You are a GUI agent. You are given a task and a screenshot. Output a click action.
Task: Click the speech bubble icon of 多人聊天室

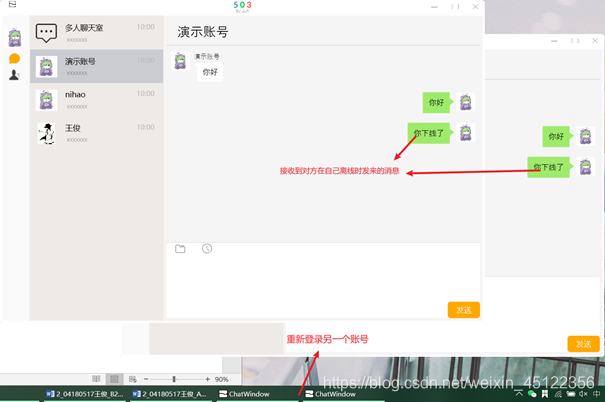(x=46, y=33)
